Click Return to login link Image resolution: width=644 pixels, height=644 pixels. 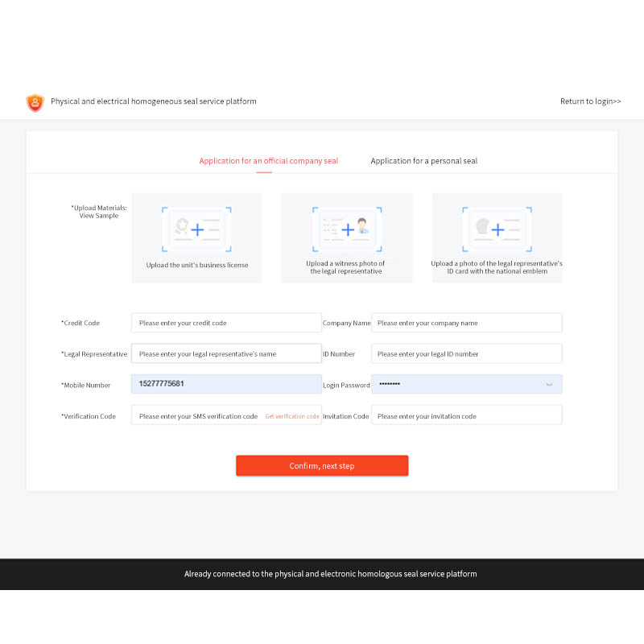point(590,101)
